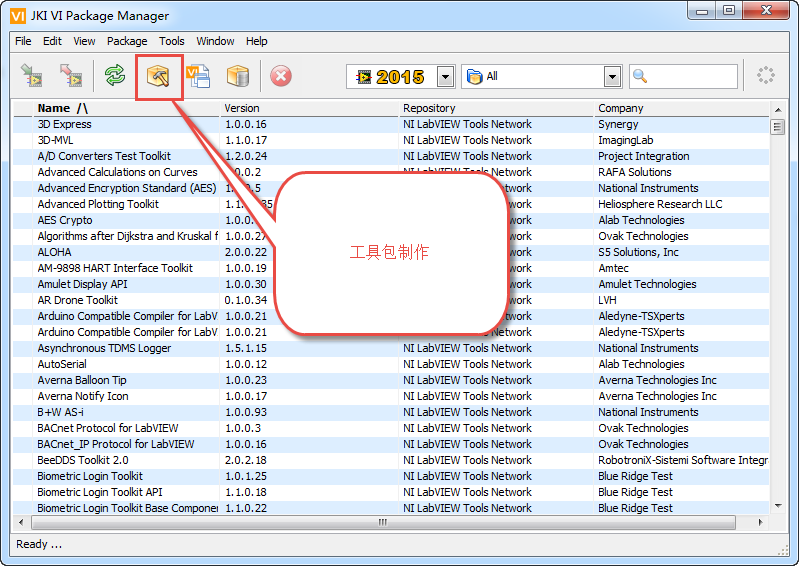Select BACnet Protocol for LabVIEW row
799x566 pixels.
point(391,428)
